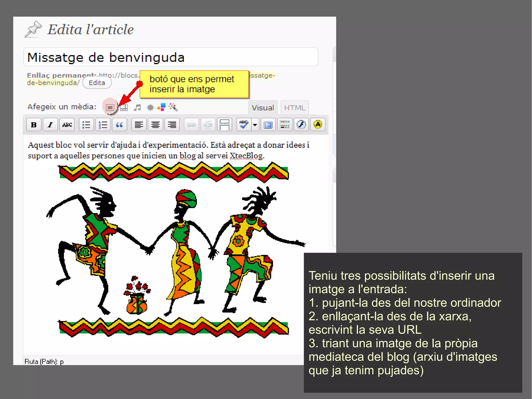
Task: Insert an unordered bullet list
Action: click(86, 125)
